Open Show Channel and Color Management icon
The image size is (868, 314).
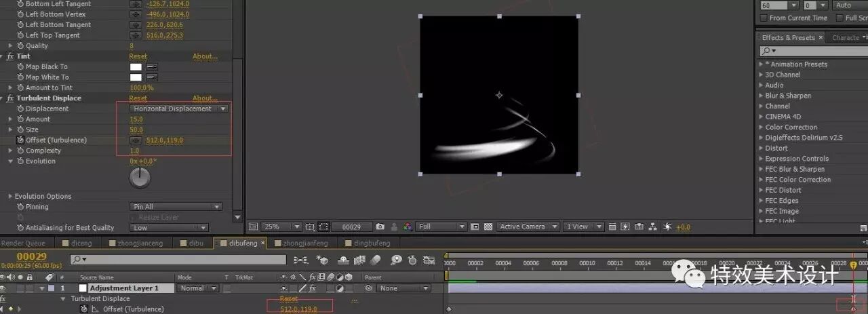coord(408,227)
